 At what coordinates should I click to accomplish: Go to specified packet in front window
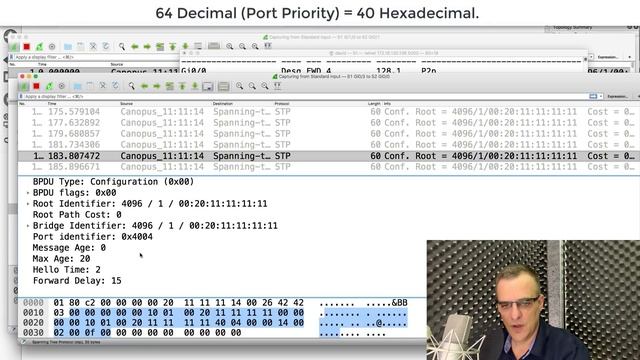pos(169,86)
